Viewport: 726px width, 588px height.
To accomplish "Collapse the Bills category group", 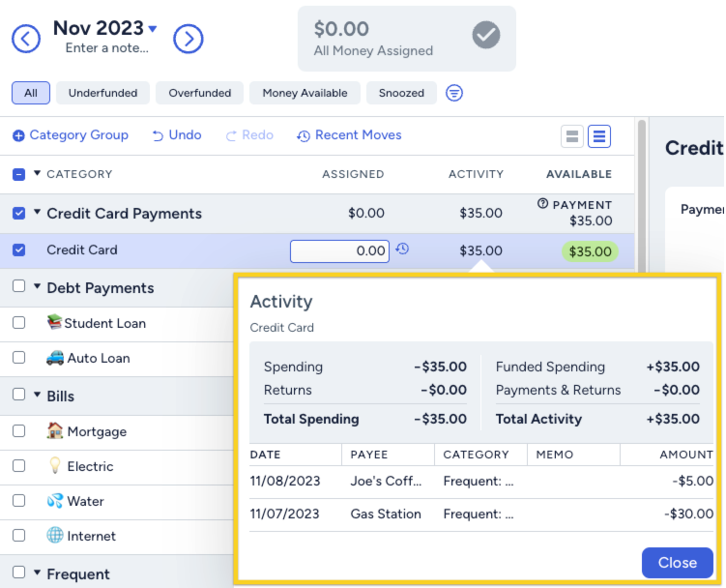I will [38, 396].
